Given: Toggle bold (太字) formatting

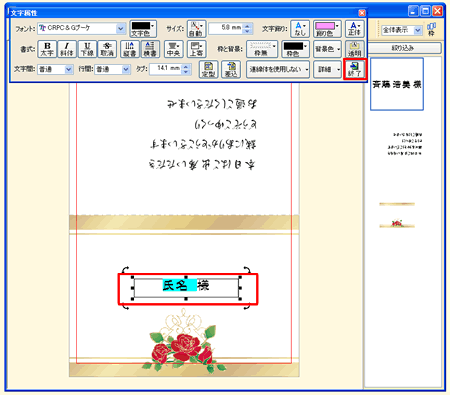Looking at the screenshot, I should pos(47,49).
